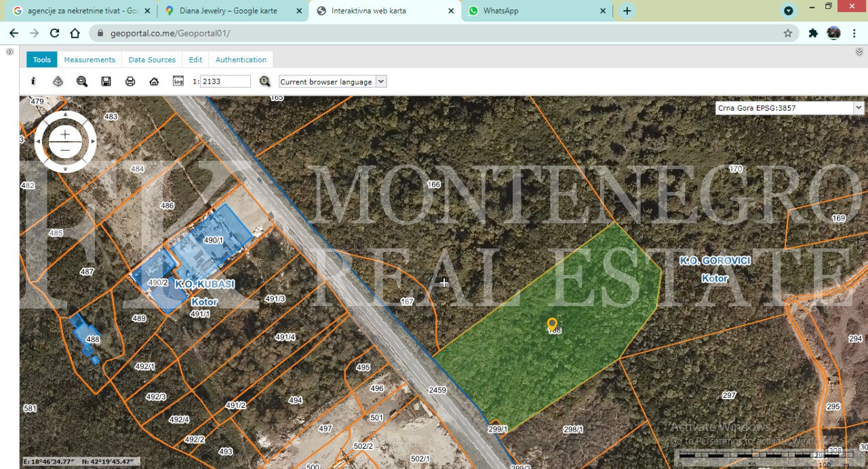This screenshot has width=868, height=469.
Task: Open the Log window icon
Action: pyautogui.click(x=178, y=81)
